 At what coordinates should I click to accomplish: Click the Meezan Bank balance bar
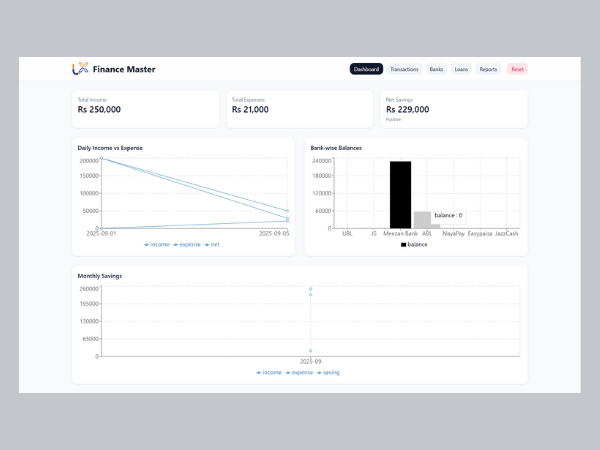400,195
